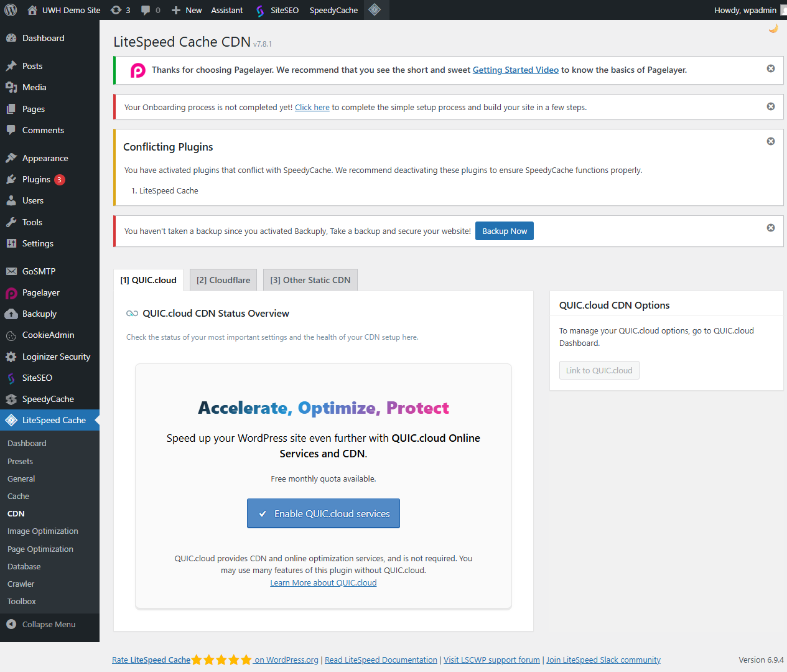This screenshot has width=787, height=672.
Task: Open the Getting Started Video link
Action: coord(516,70)
